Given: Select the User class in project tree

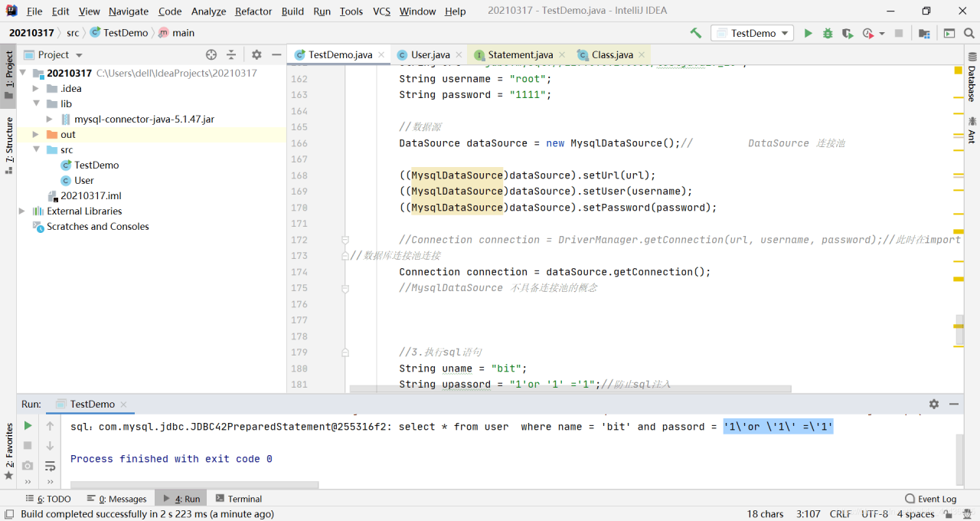Looking at the screenshot, I should [x=84, y=180].
